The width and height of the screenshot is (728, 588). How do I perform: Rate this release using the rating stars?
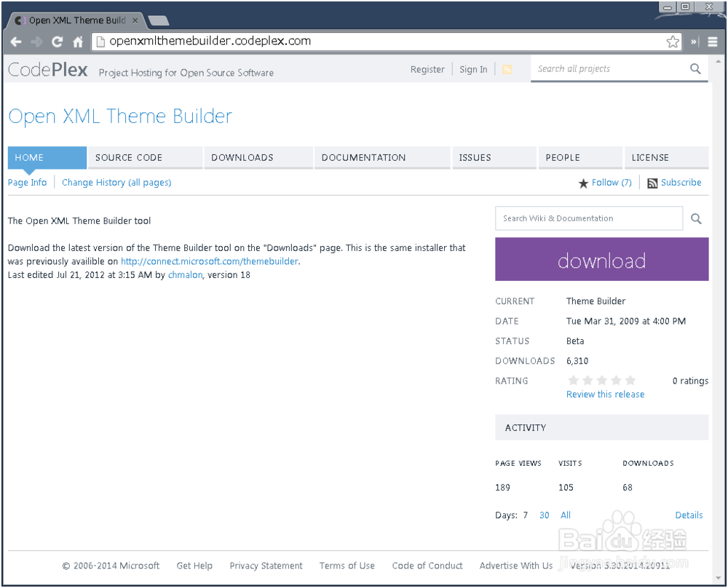602,381
